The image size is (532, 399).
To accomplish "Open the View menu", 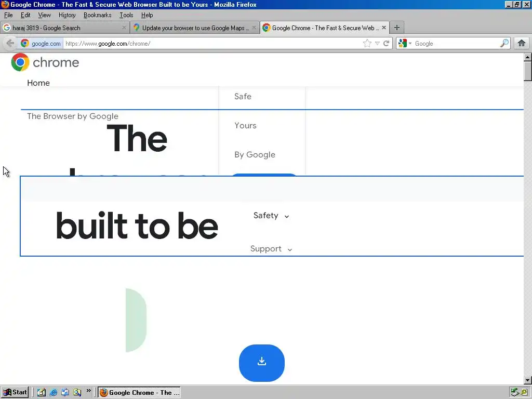I will click(44, 15).
